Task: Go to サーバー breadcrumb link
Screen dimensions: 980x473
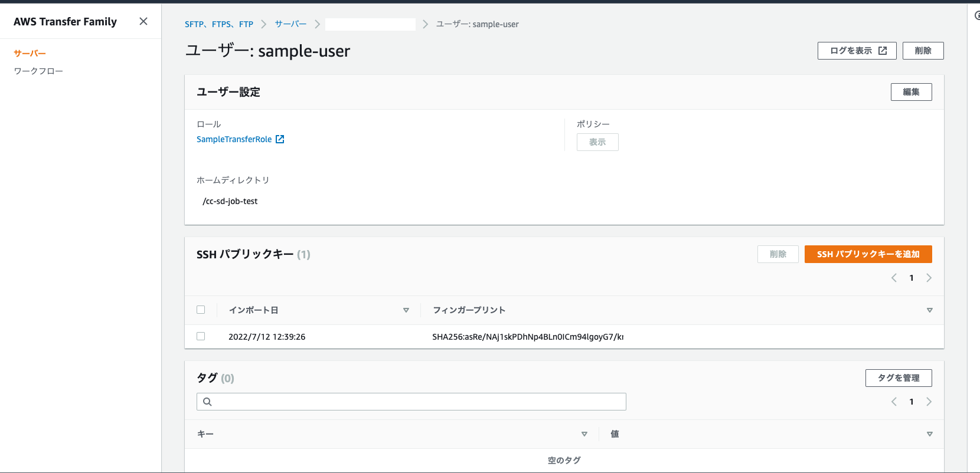Action: [x=290, y=24]
